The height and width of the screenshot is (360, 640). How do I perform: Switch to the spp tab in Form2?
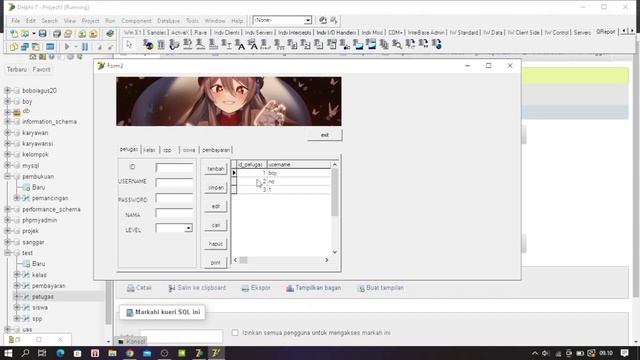167,150
